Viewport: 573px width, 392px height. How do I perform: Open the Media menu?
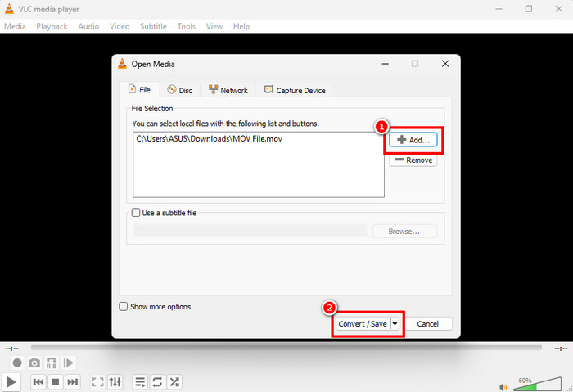15,26
